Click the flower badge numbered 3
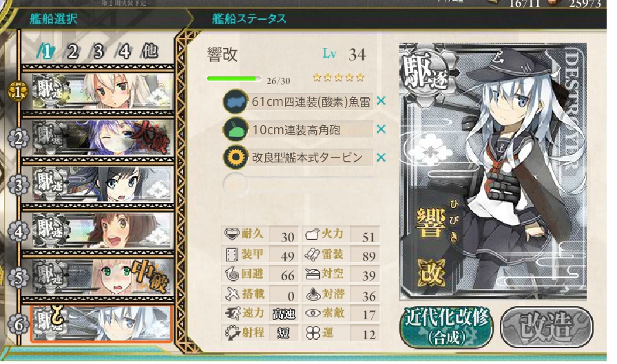Screen dimensions: 617x364 pyautogui.click(x=18, y=184)
